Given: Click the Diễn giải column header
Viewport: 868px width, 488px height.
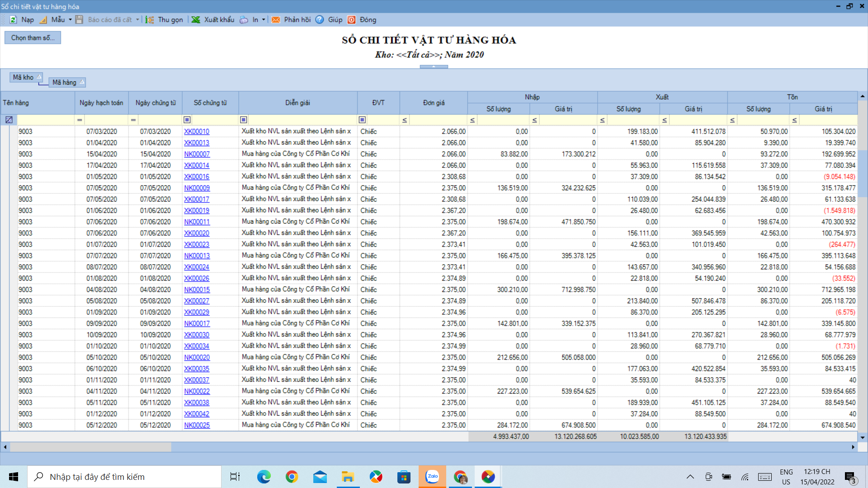Looking at the screenshot, I should [298, 103].
